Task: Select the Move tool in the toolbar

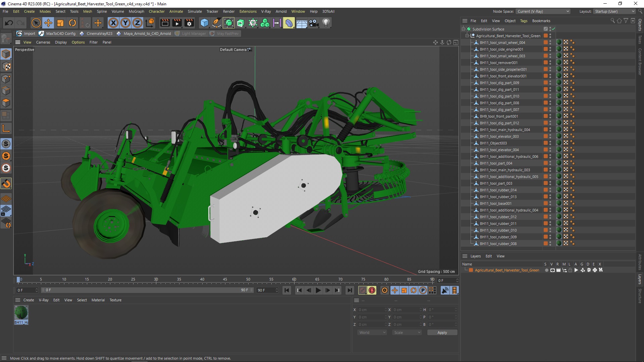Action: [x=48, y=23]
